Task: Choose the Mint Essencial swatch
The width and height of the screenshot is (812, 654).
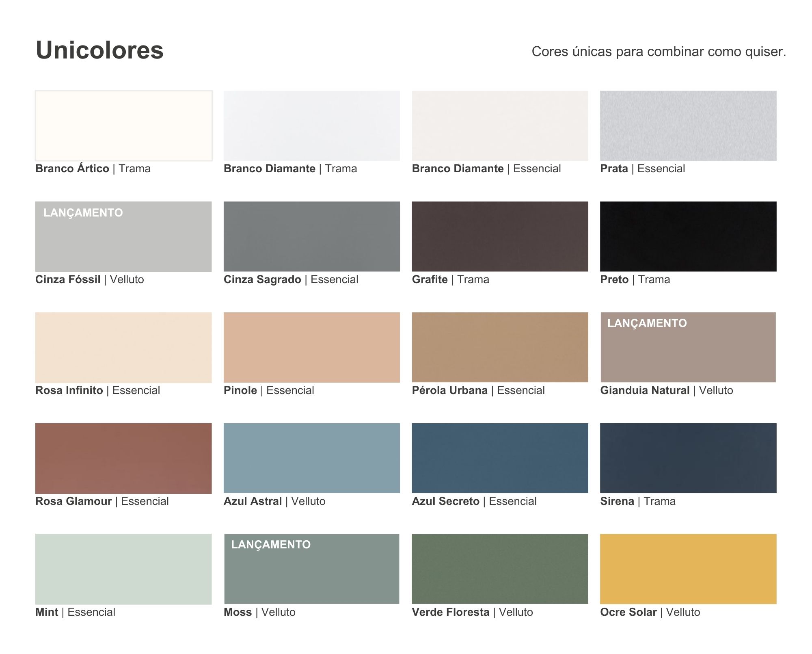Action: pos(123,569)
